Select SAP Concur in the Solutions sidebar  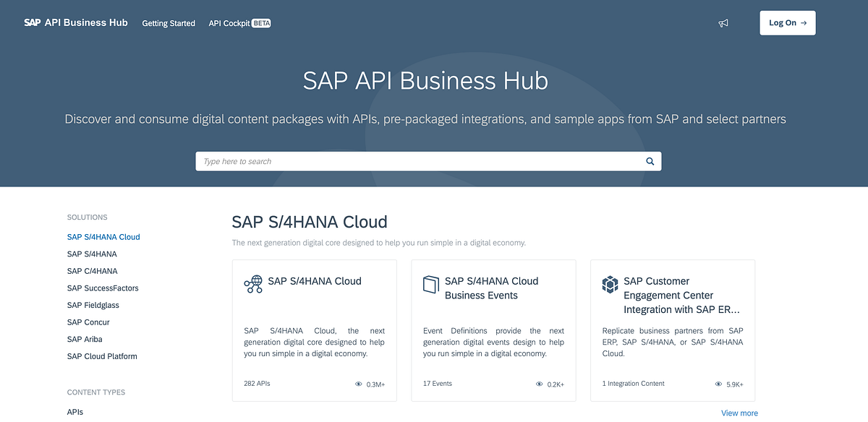(88, 322)
